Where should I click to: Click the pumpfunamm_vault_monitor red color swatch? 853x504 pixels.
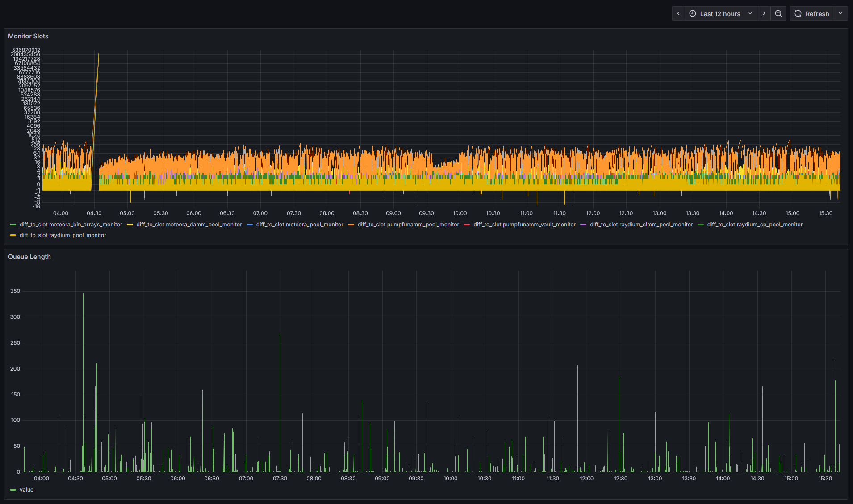467,225
